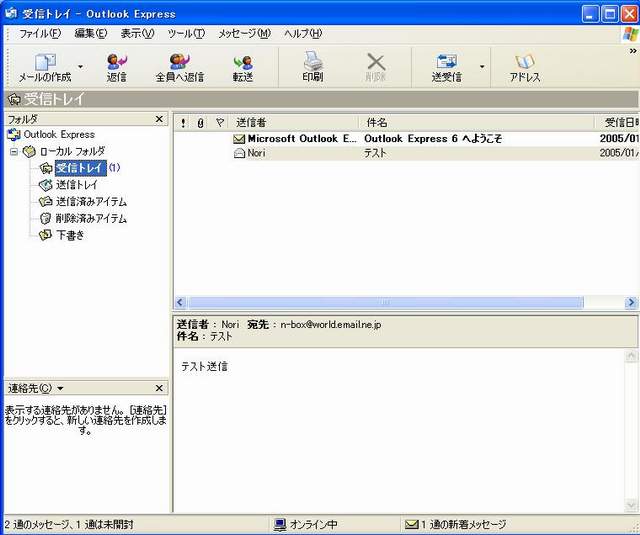Open the ヘルプ(H) menu
Viewport: 640px width, 535px height.
(303, 33)
